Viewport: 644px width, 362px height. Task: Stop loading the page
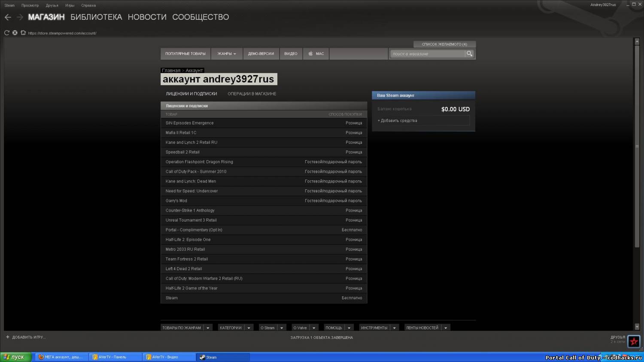(x=15, y=33)
